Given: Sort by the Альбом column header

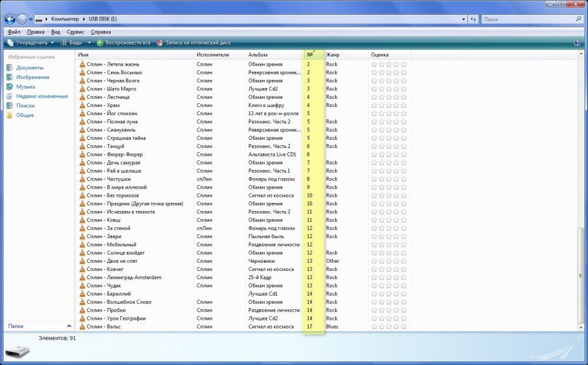Looking at the screenshot, I should click(x=258, y=55).
